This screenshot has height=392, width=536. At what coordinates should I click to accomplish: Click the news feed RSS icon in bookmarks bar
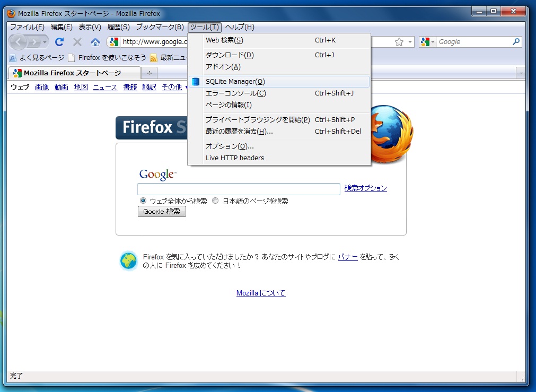point(154,58)
